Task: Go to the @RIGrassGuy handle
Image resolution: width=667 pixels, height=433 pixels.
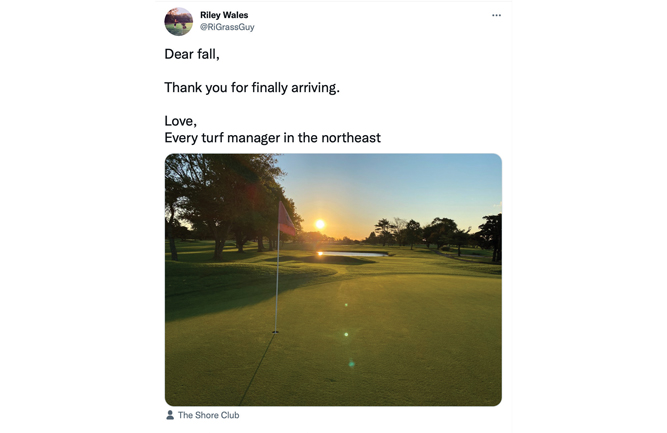Action: pyautogui.click(x=227, y=28)
